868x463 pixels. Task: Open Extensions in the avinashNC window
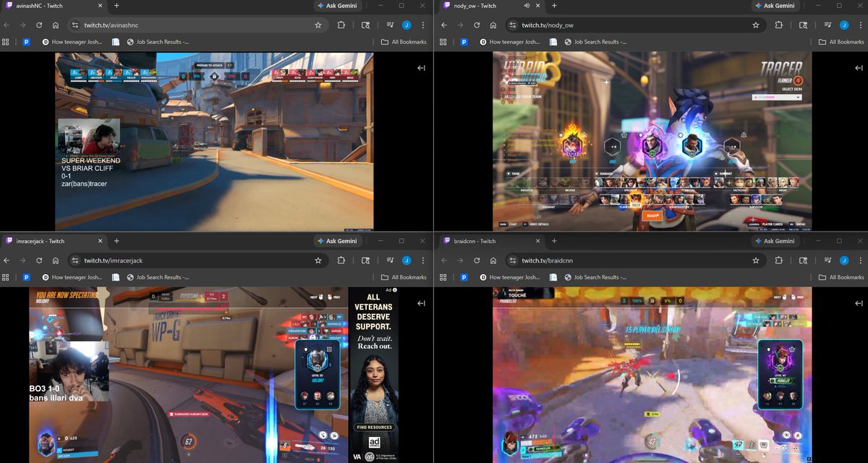click(341, 25)
